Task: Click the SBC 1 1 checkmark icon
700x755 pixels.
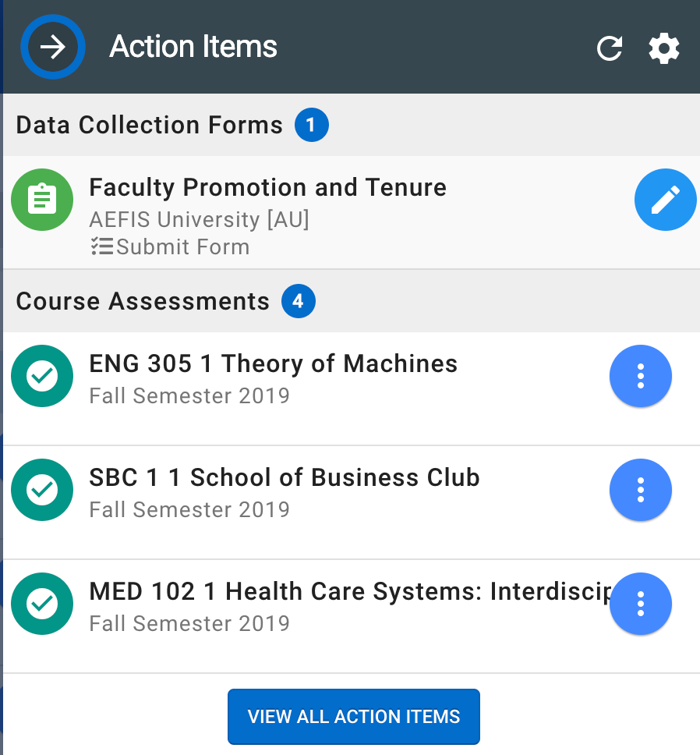Action: point(42,490)
